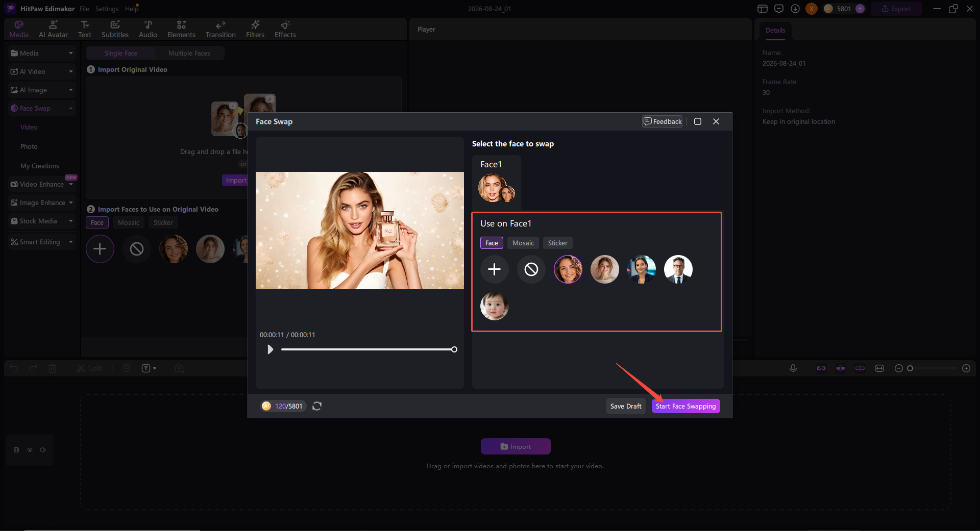Click the Start Face Swapping button
980x531 pixels.
685,406
